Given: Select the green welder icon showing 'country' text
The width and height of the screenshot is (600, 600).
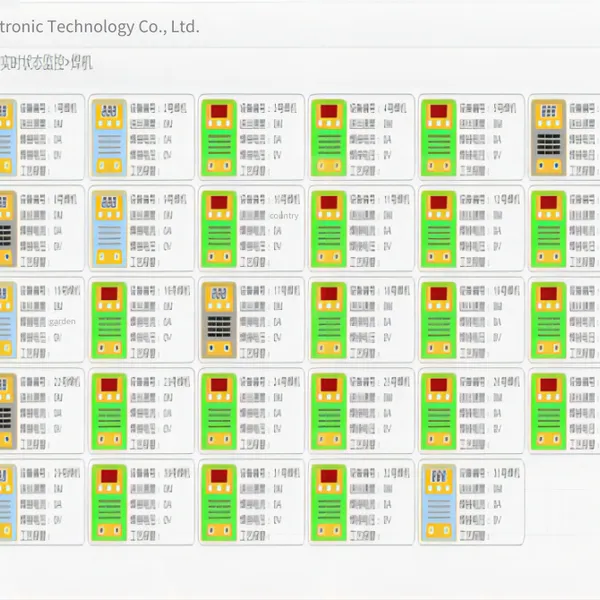Looking at the screenshot, I should tap(219, 229).
